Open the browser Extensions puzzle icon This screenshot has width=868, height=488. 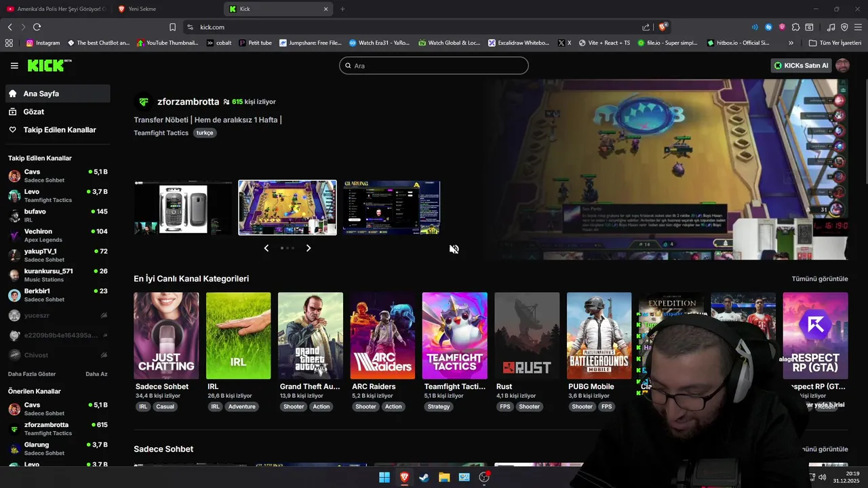(x=795, y=27)
